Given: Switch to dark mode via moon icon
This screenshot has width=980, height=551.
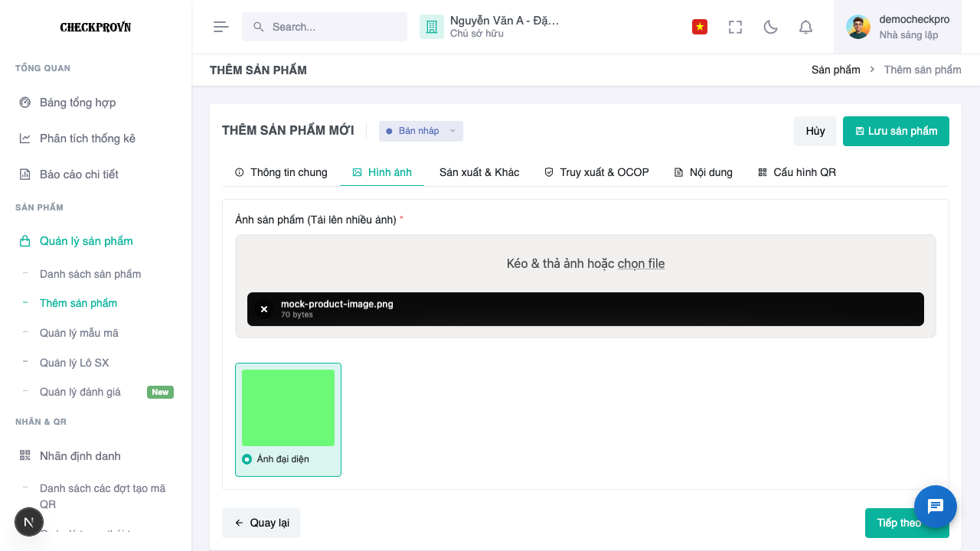Looking at the screenshot, I should tap(771, 27).
